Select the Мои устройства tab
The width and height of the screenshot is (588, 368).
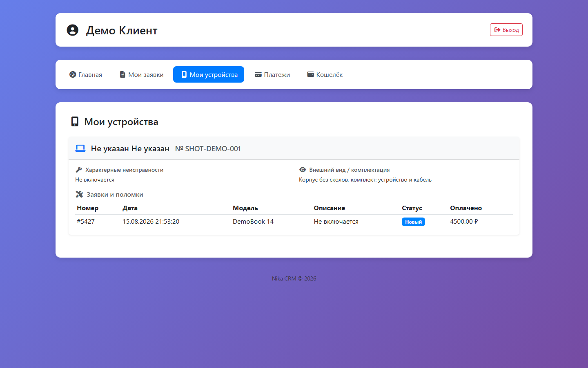click(x=209, y=74)
